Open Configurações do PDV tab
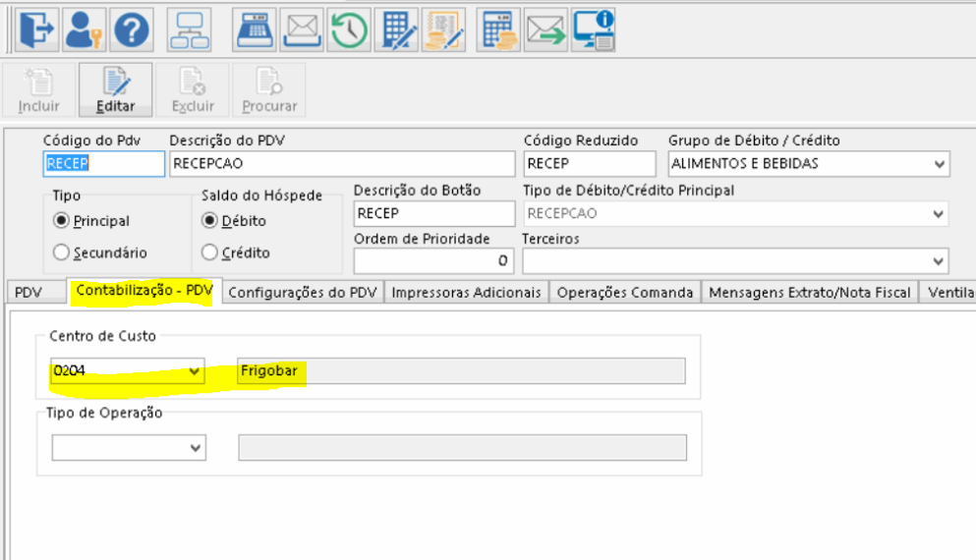The image size is (976, 560). coord(303,292)
